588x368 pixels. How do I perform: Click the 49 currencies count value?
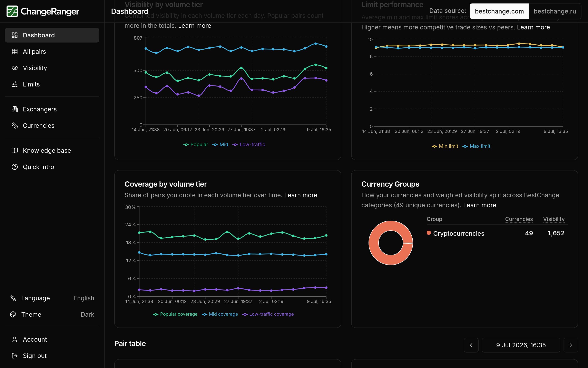pos(529,233)
